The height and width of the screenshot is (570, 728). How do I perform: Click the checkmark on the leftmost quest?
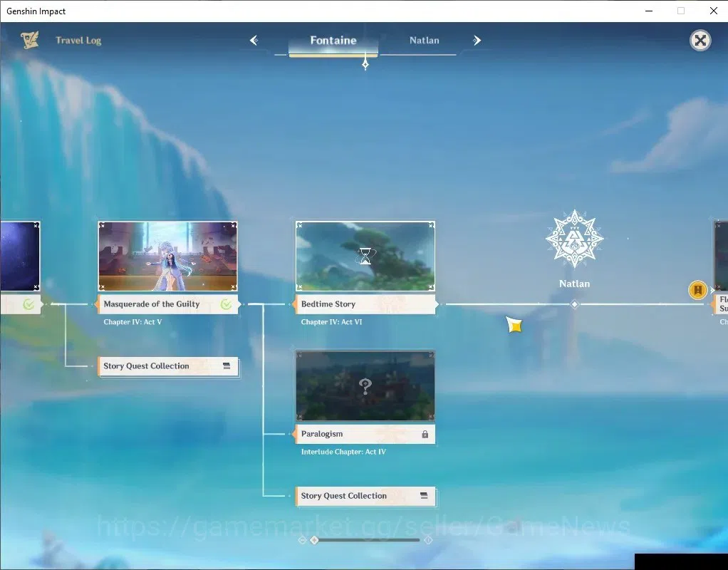(x=28, y=304)
